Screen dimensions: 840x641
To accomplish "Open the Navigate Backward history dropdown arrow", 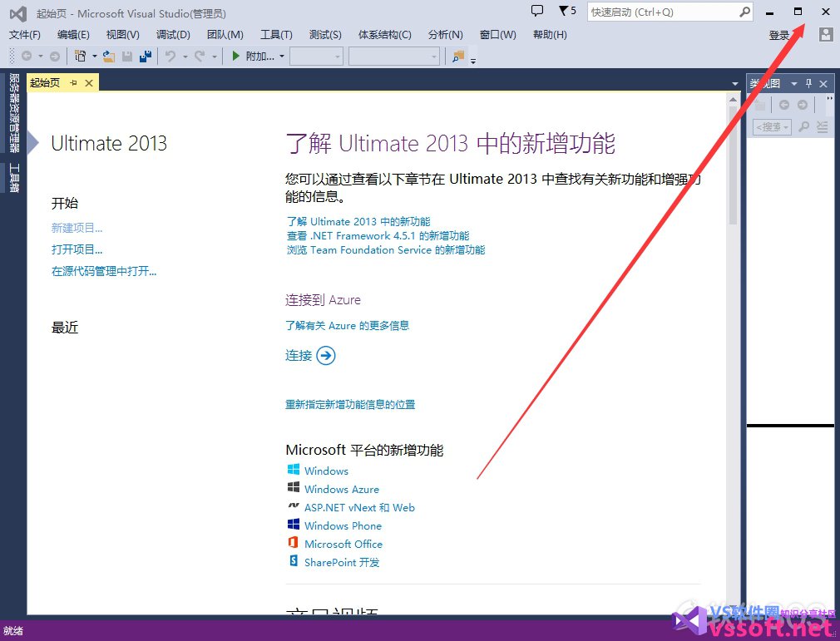I will (x=40, y=56).
